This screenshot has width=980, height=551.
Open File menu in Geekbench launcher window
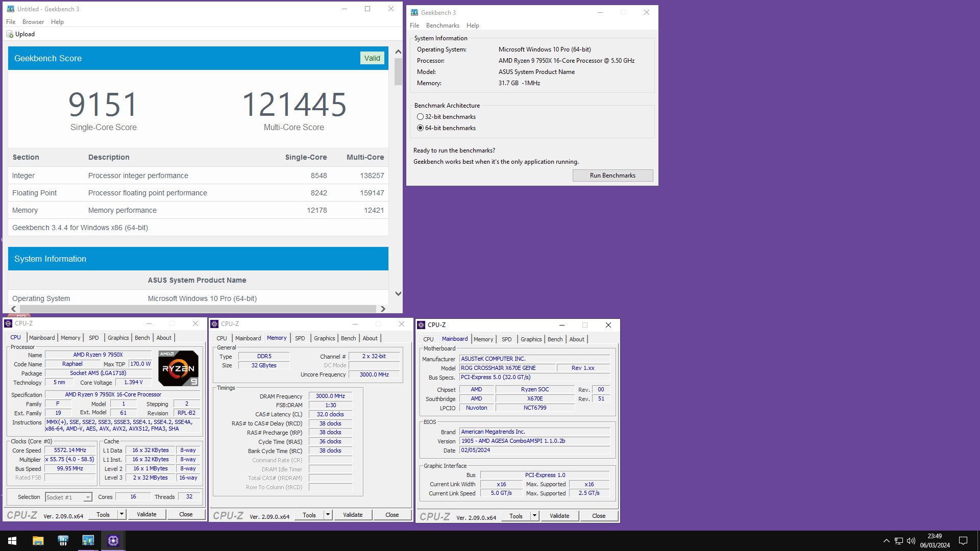[x=414, y=26]
